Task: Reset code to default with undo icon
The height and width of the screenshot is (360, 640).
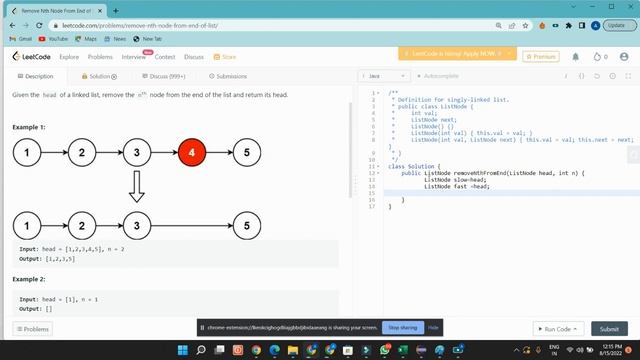Action: click(x=597, y=76)
